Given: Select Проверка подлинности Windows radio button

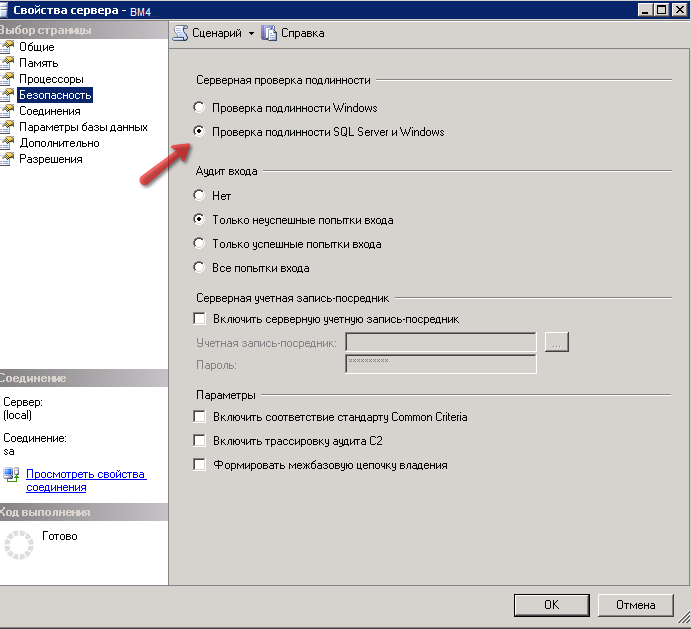Looking at the screenshot, I should click(200, 108).
